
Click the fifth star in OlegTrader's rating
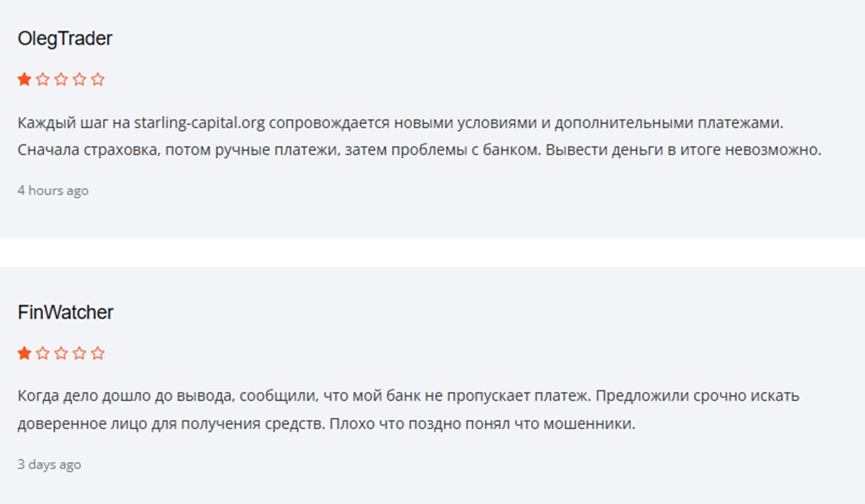(x=98, y=79)
